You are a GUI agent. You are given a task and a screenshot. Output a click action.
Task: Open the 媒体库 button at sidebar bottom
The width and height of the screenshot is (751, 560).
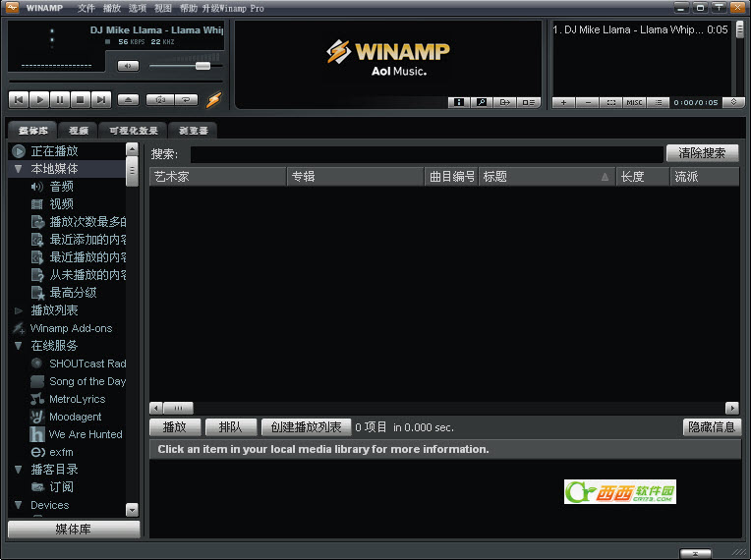[74, 530]
